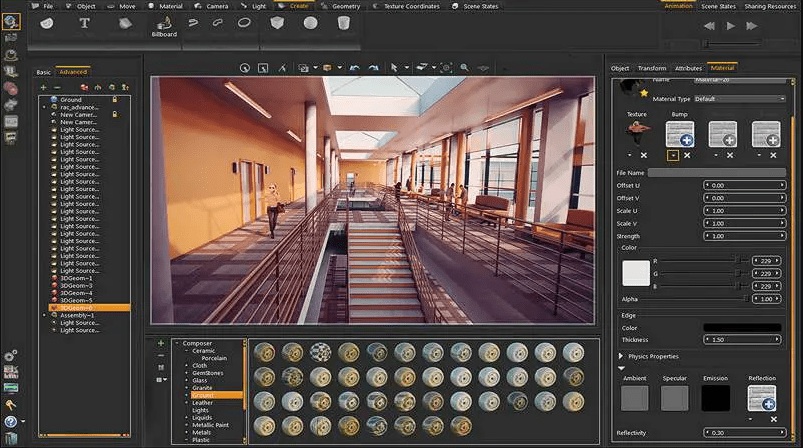This screenshot has width=803, height=448.
Task: Collapse the Composer material tree node
Action: coord(176,343)
